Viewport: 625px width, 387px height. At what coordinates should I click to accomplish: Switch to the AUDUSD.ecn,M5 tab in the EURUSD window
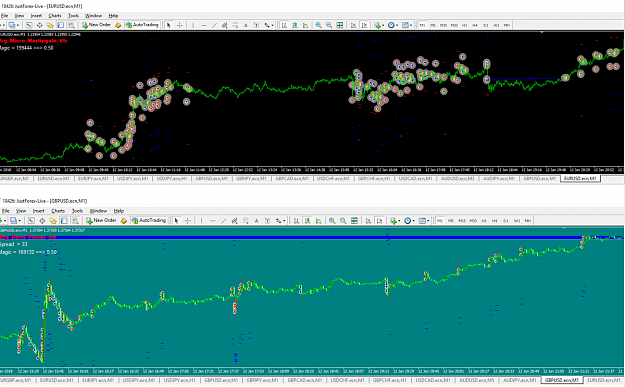(458, 179)
